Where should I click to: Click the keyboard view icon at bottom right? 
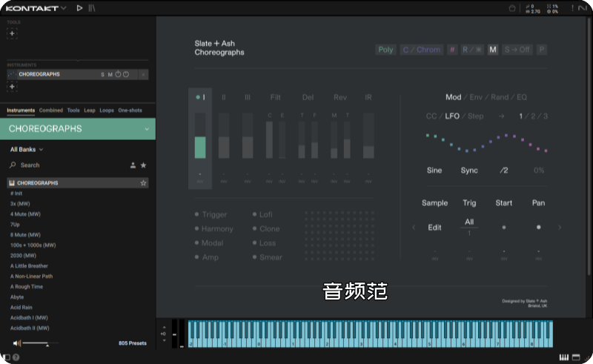click(564, 358)
